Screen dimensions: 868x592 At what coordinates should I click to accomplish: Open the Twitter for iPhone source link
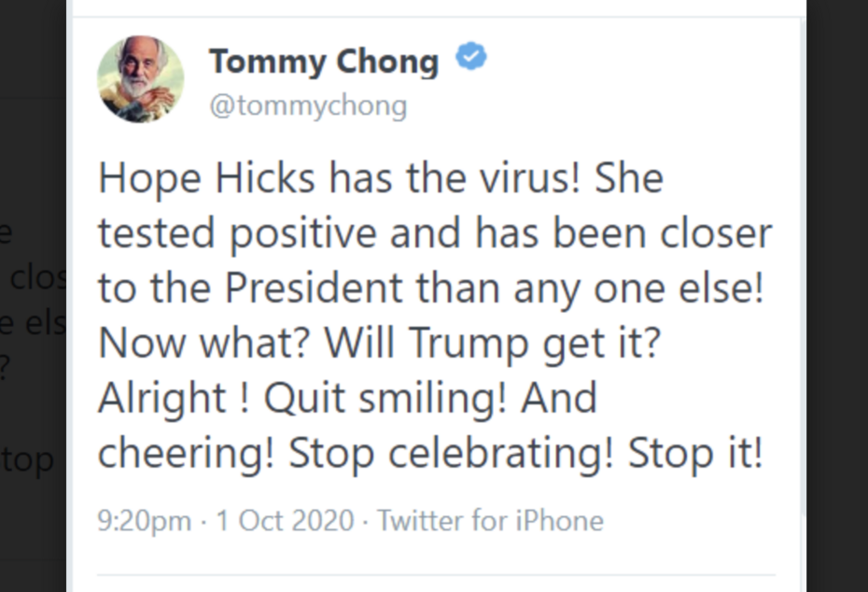(x=490, y=520)
